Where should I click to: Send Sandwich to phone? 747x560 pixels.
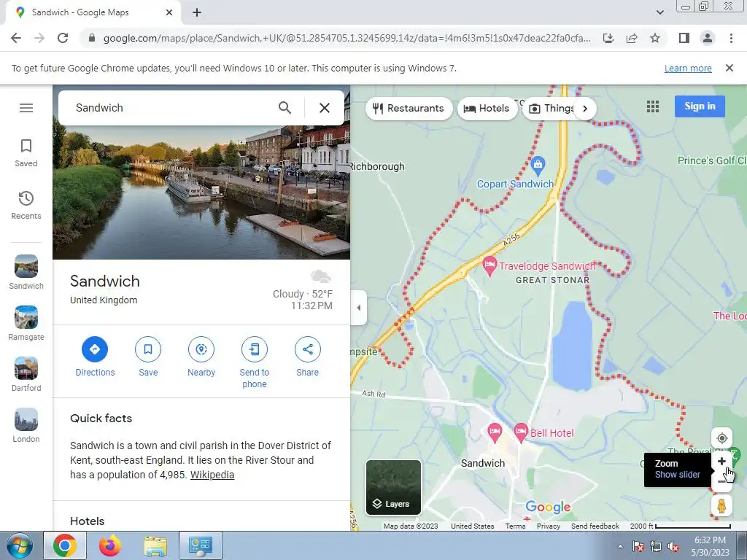(255, 362)
